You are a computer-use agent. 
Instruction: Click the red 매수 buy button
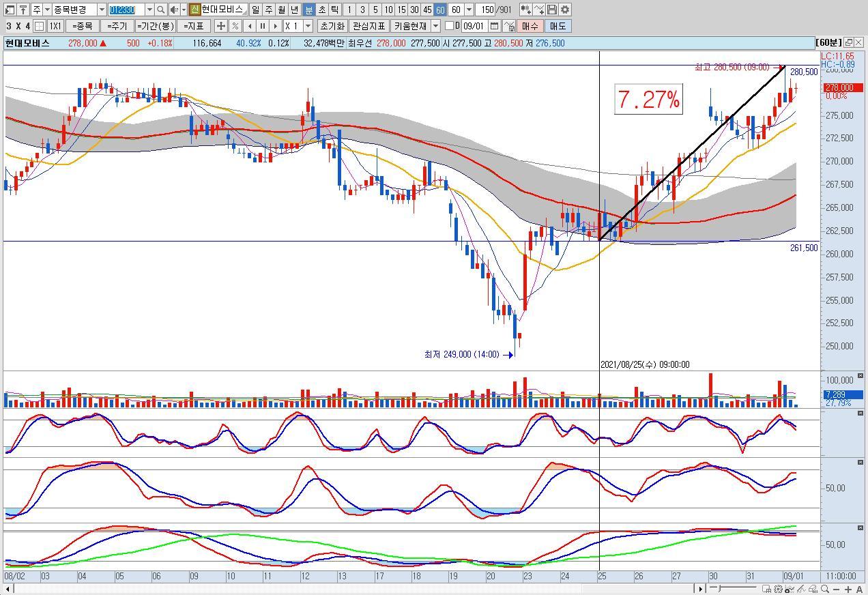(x=530, y=26)
